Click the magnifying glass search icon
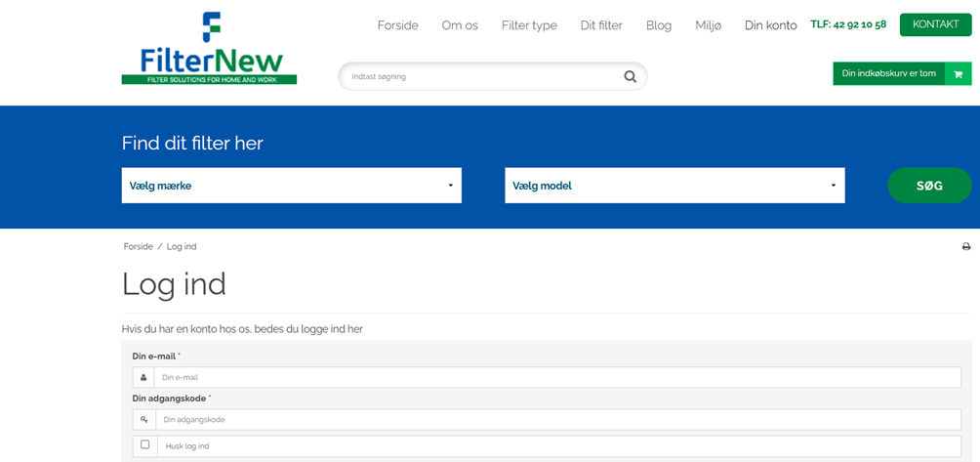The width and height of the screenshot is (980, 462). pyautogui.click(x=631, y=76)
